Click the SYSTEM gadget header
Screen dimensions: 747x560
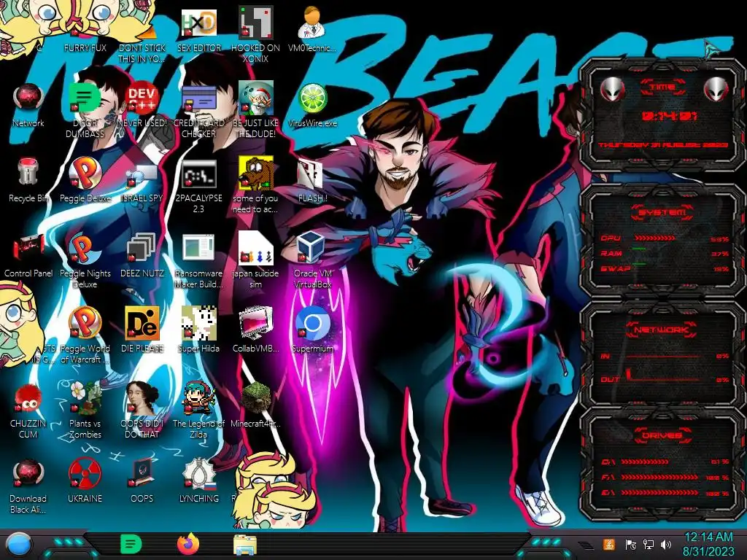(662, 212)
